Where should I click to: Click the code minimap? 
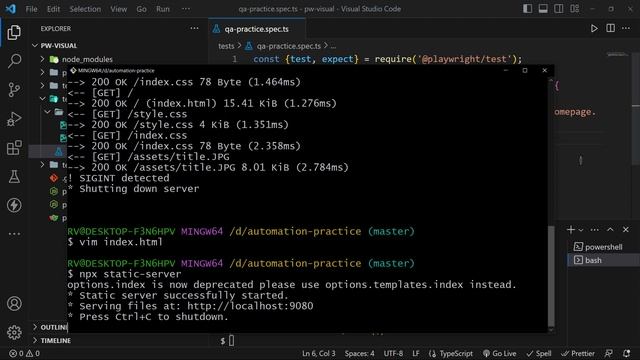coord(617,55)
